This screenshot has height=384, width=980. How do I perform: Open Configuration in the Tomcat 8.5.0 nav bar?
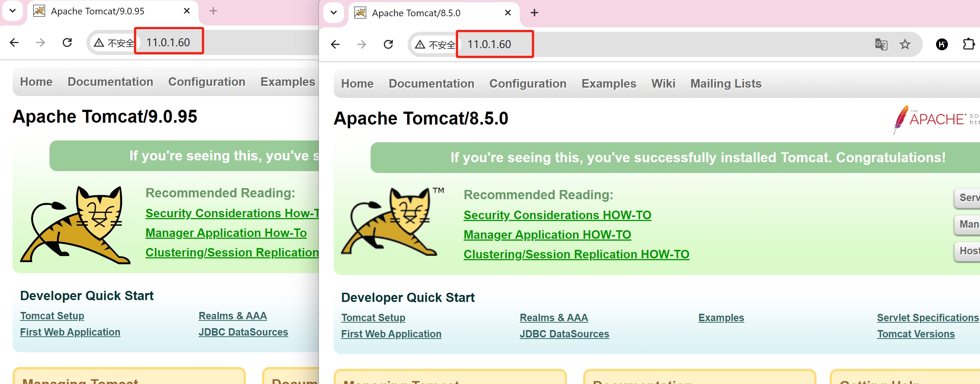tap(528, 84)
